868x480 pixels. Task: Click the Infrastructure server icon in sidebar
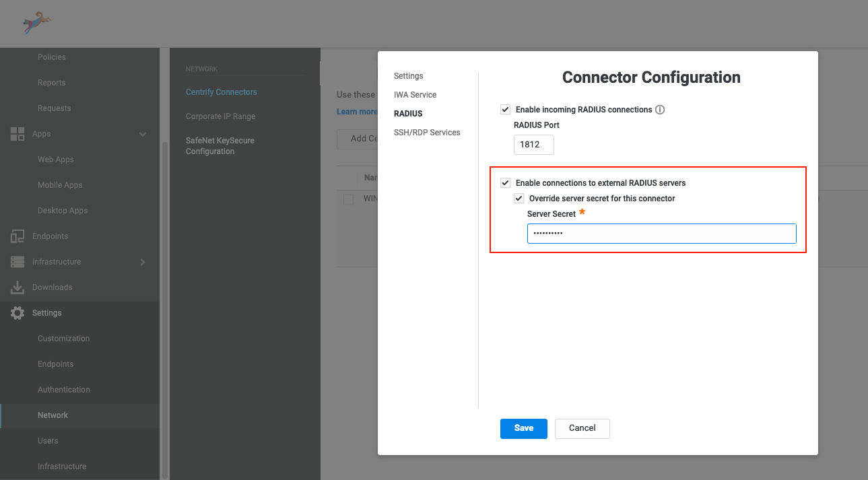(17, 261)
